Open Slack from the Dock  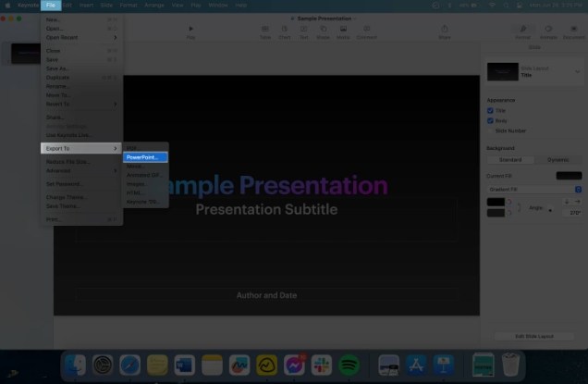click(322, 365)
